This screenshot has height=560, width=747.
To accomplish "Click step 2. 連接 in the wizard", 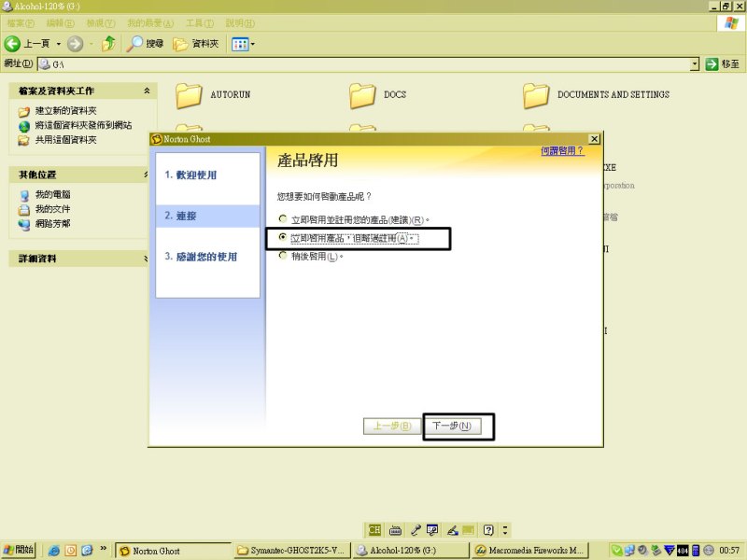I will 180,216.
